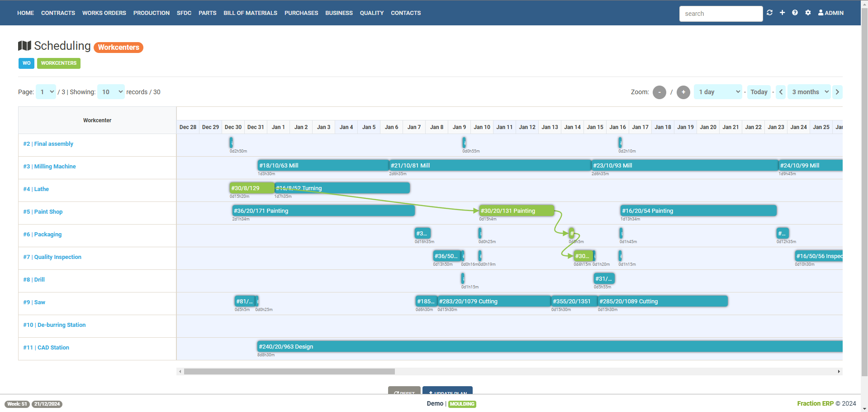Click inside the search field

point(721,14)
